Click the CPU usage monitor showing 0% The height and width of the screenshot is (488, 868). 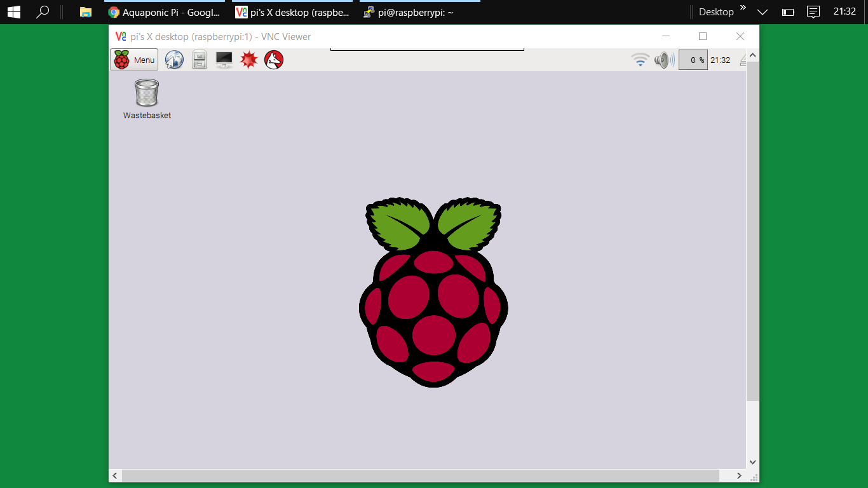pyautogui.click(x=693, y=59)
